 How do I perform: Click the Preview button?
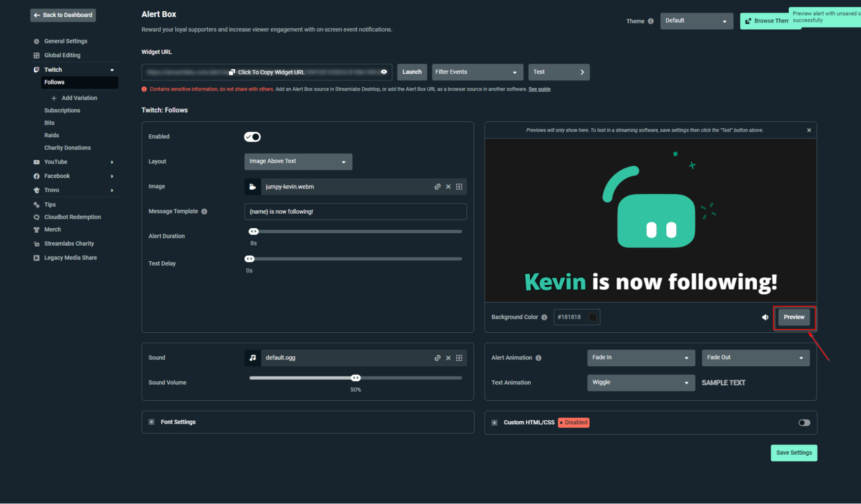793,318
